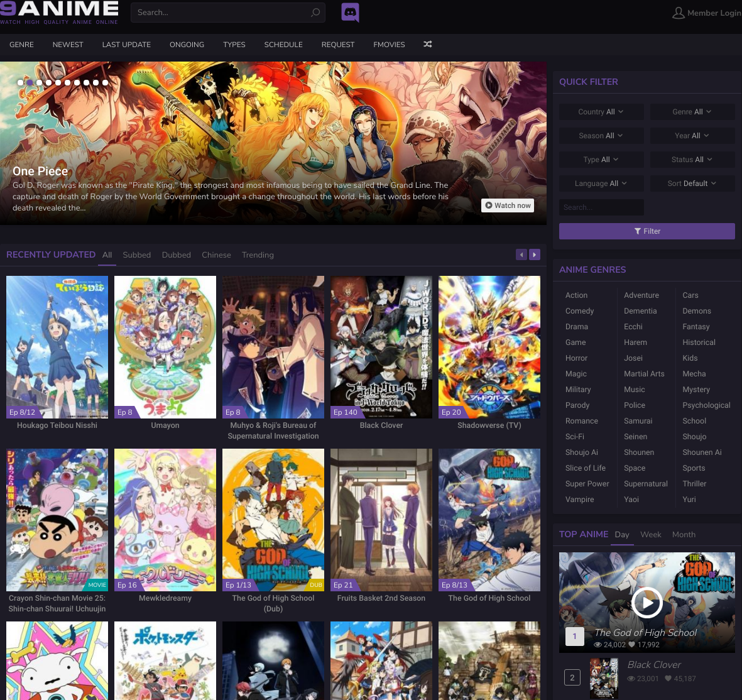The image size is (742, 700).
Task: Open the Mecha genre link
Action: [694, 373]
